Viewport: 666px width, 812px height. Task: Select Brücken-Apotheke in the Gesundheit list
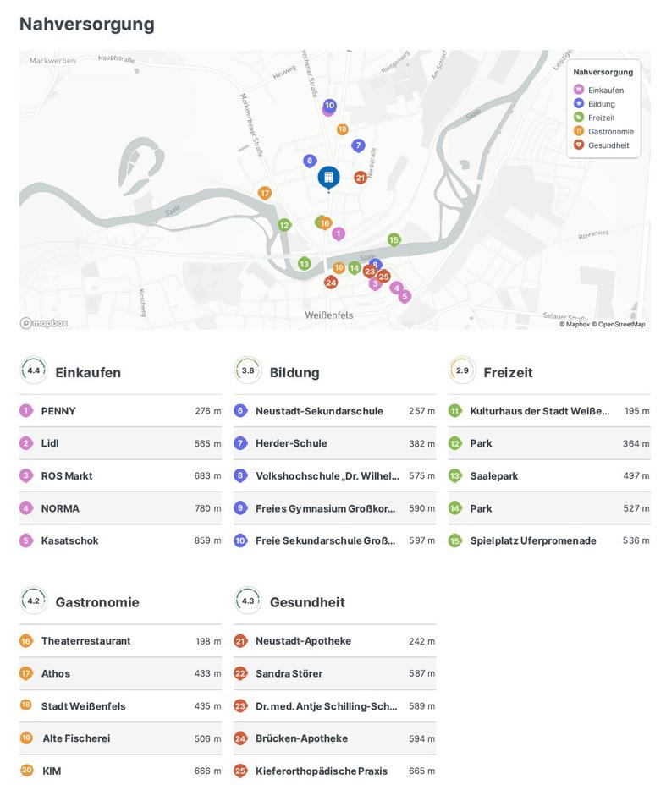301,738
